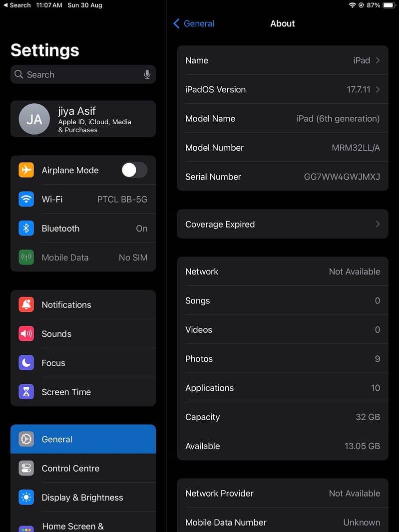This screenshot has height=532, width=399.
Task: Tap the Notifications bell icon
Action: [x=26, y=305]
